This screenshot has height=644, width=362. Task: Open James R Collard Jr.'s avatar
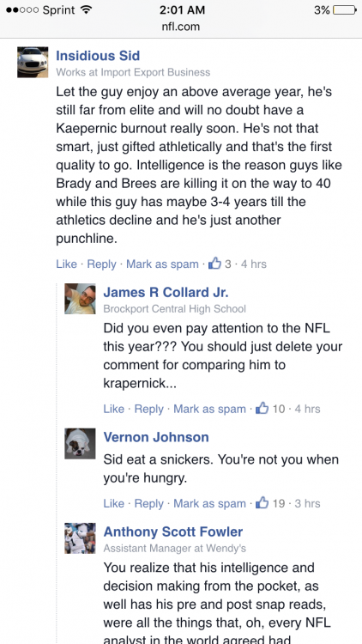(80, 299)
